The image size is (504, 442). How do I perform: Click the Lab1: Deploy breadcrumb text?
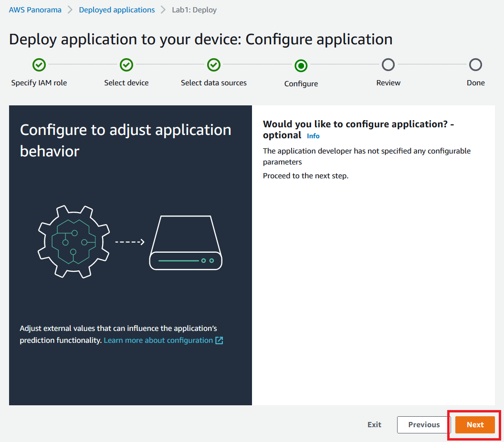tap(194, 10)
